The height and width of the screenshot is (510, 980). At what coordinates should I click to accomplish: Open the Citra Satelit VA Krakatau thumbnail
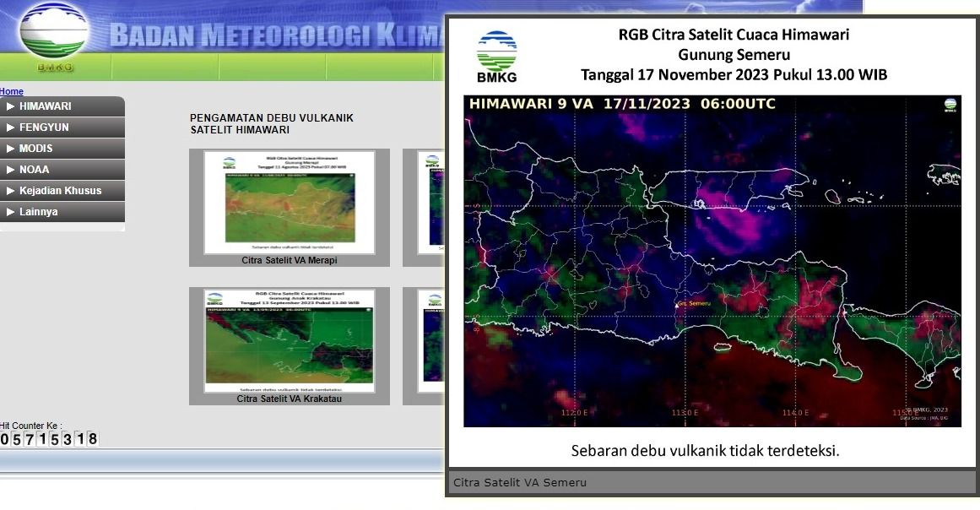pyautogui.click(x=290, y=340)
